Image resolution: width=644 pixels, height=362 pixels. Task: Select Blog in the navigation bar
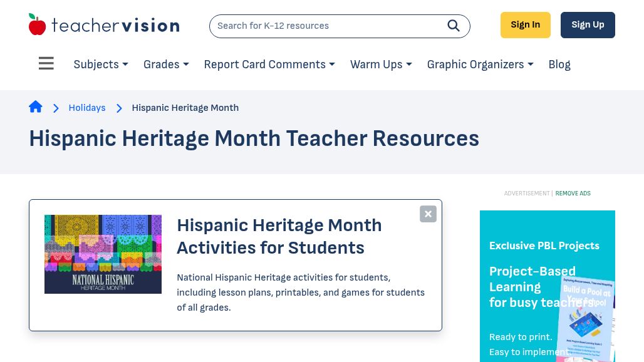pos(559,65)
